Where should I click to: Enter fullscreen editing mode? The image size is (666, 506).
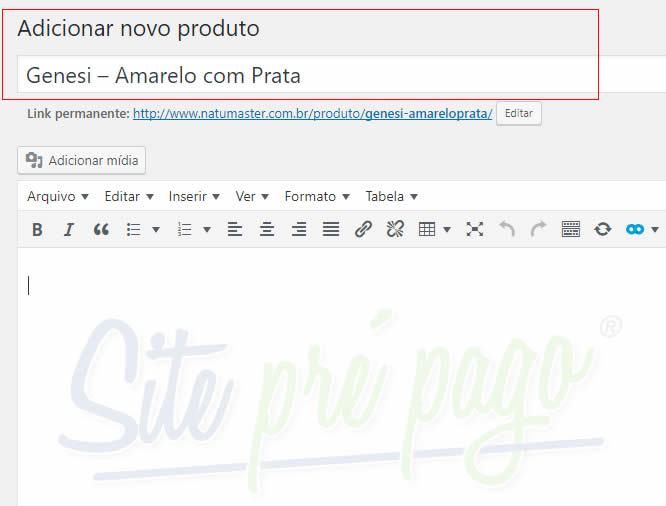(x=475, y=230)
